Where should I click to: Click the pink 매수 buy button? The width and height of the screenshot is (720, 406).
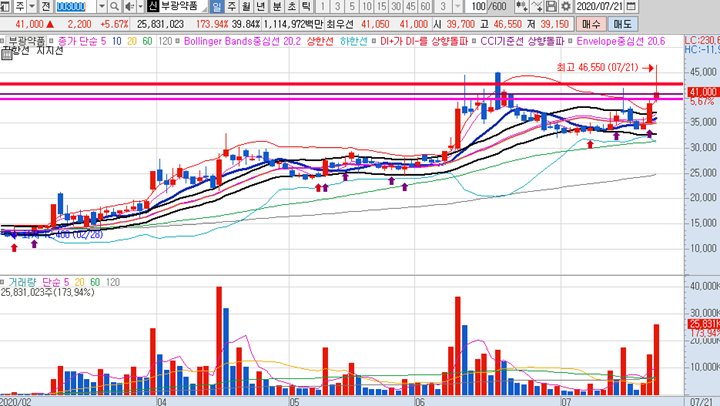(591, 24)
